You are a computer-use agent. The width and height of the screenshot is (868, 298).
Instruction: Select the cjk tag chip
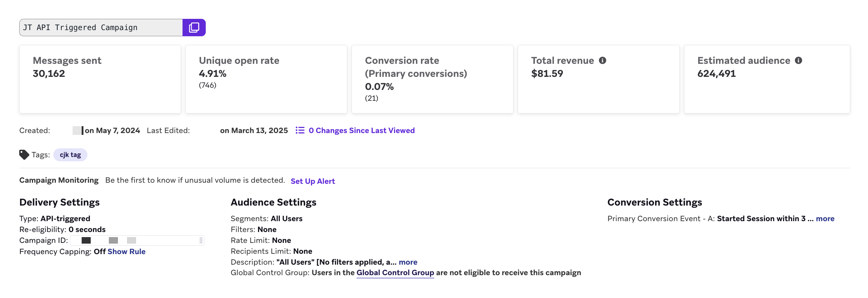[70, 155]
